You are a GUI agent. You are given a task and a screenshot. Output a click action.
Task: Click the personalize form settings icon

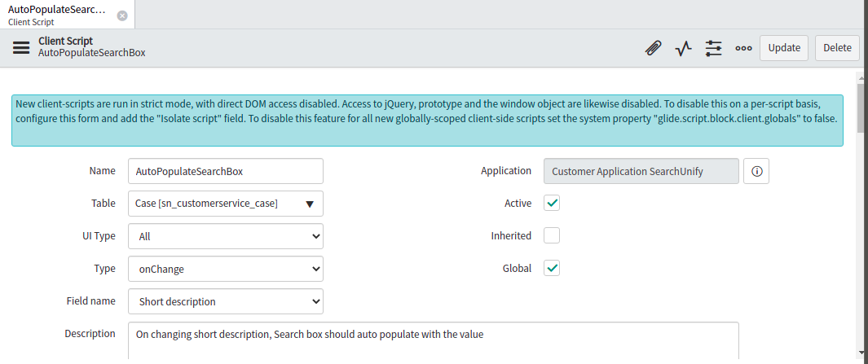[x=713, y=48]
